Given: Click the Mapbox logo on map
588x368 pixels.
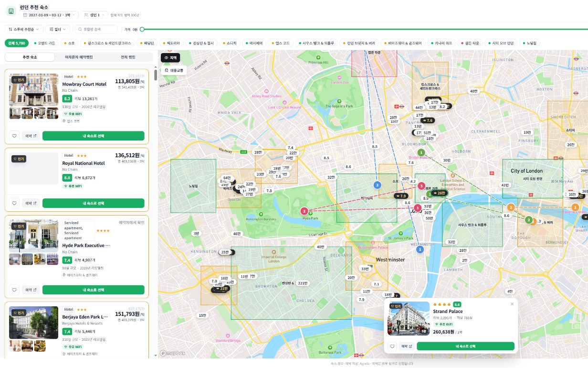Looking at the screenshot, I should pos(173,353).
